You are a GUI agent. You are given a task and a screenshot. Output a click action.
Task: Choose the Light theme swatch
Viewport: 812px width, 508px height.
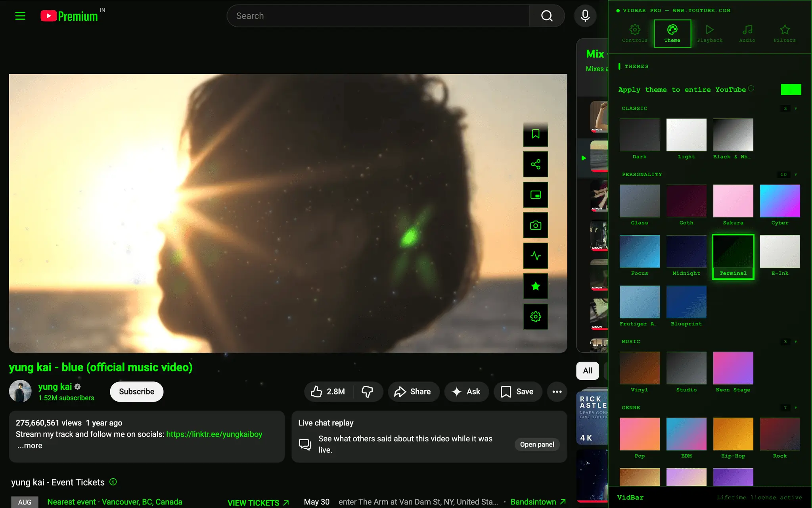[x=686, y=139]
